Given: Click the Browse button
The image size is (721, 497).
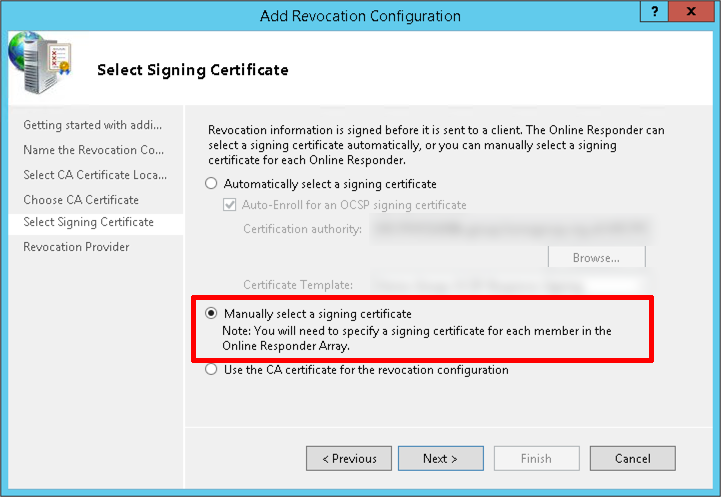Looking at the screenshot, I should [596, 257].
